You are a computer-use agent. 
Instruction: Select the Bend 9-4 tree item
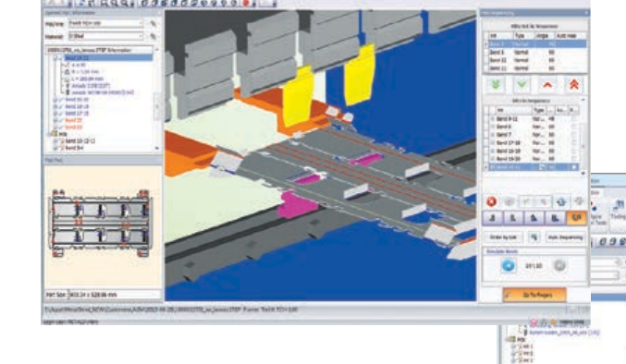[74, 148]
